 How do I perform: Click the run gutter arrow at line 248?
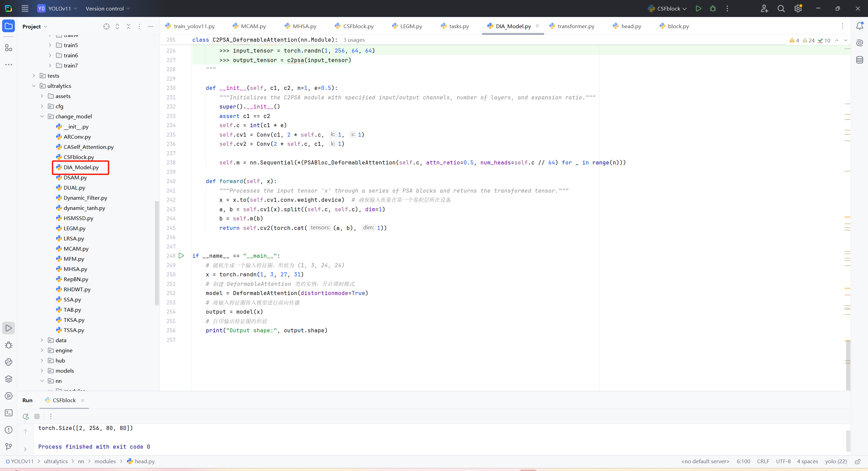[181, 256]
